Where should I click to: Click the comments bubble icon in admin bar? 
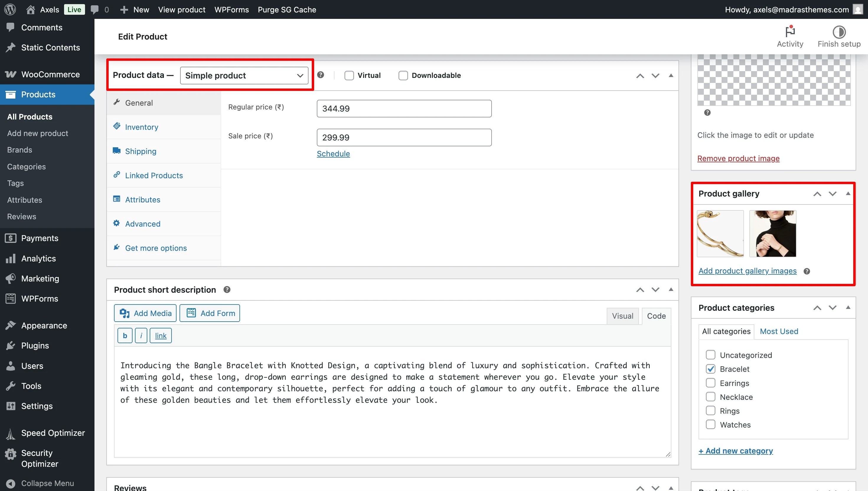[95, 9]
